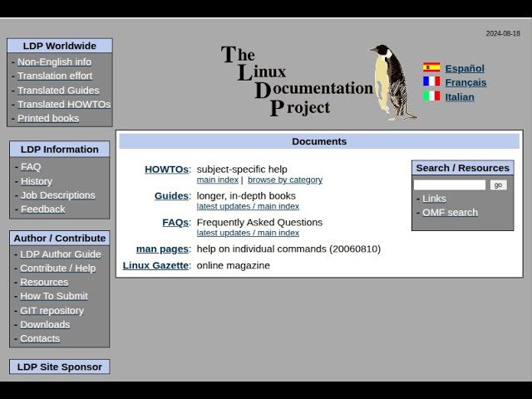Open Printed books link
532x399 pixels.
[x=48, y=118]
